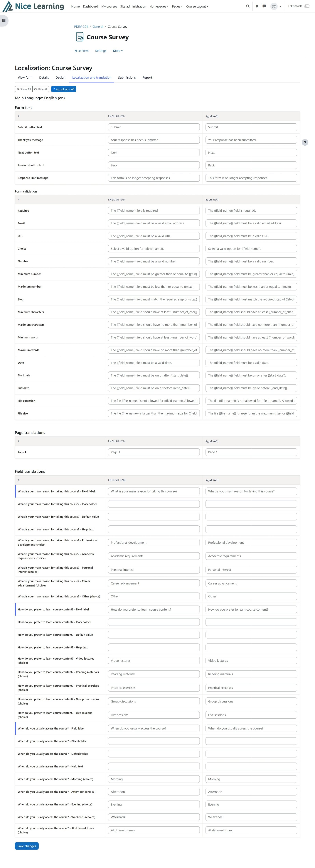Image resolution: width=315 pixels, height=868 pixels.
Task: Edit Arabic Live sessions choice field
Action: [x=251, y=715]
